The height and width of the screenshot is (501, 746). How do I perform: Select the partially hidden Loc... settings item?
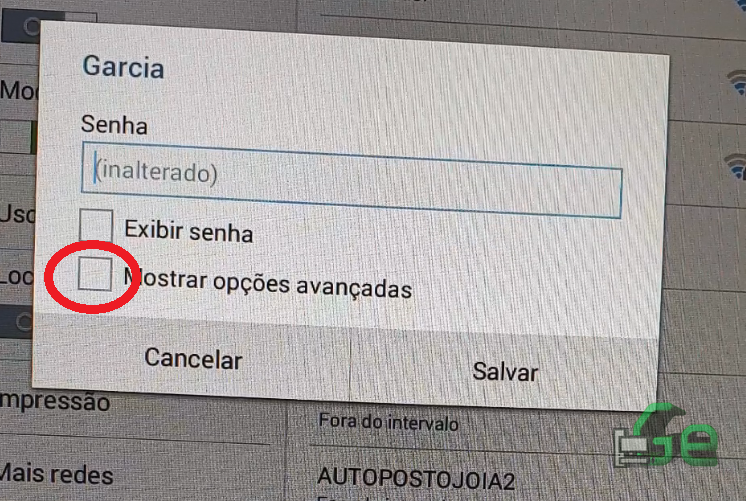[17, 276]
